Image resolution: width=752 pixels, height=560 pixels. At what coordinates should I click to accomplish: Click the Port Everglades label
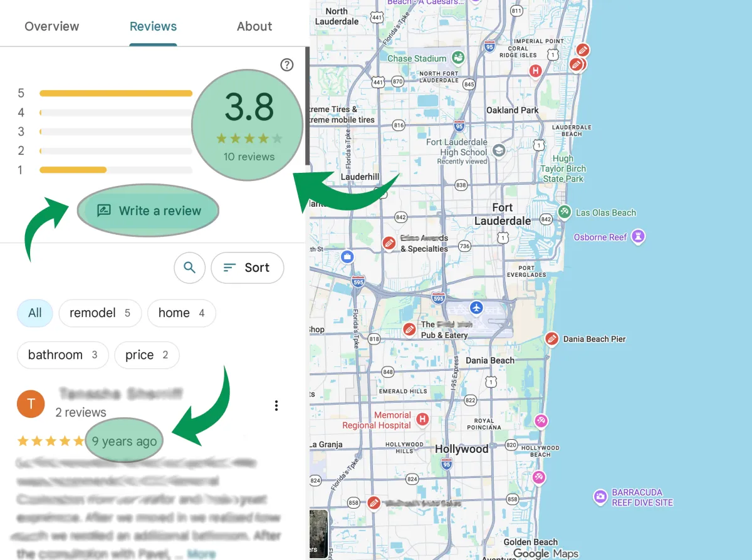coord(526,271)
